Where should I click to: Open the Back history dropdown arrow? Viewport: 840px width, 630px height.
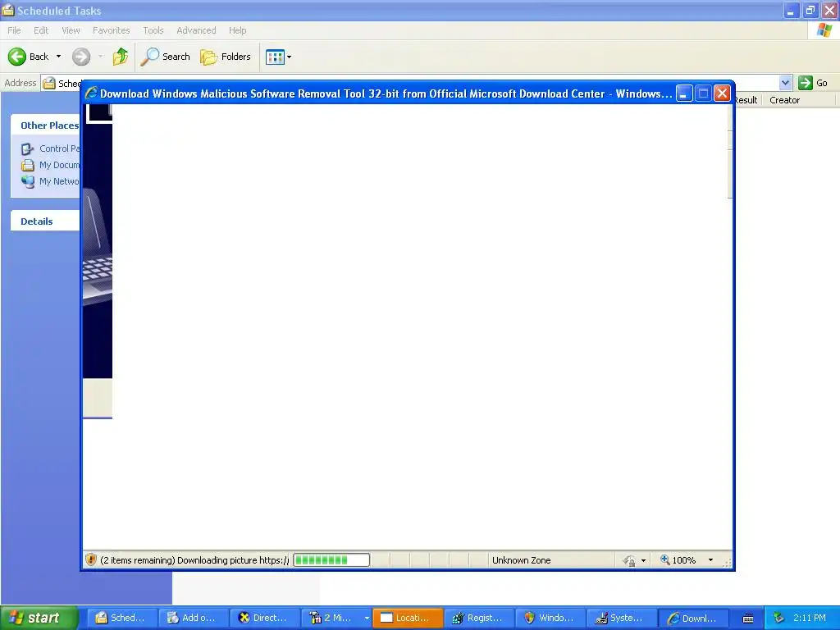[58, 57]
